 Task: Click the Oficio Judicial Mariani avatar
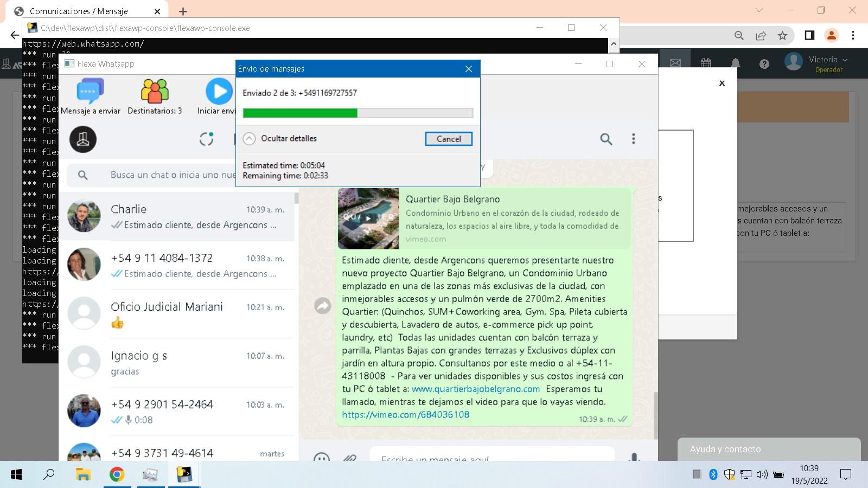[84, 313]
